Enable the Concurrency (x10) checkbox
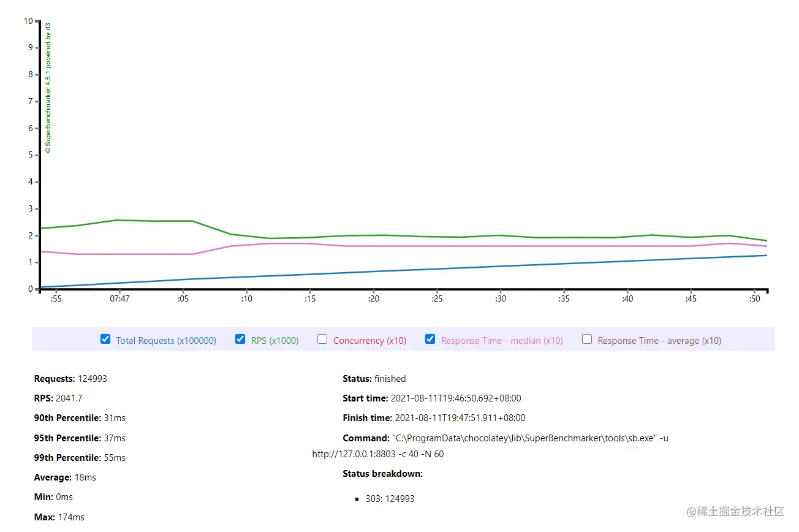The width and height of the screenshot is (799, 532). click(x=322, y=339)
